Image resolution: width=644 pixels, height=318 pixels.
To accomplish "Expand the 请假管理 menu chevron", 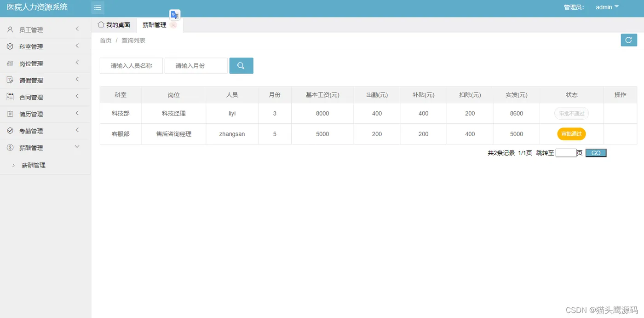I will (x=77, y=79).
